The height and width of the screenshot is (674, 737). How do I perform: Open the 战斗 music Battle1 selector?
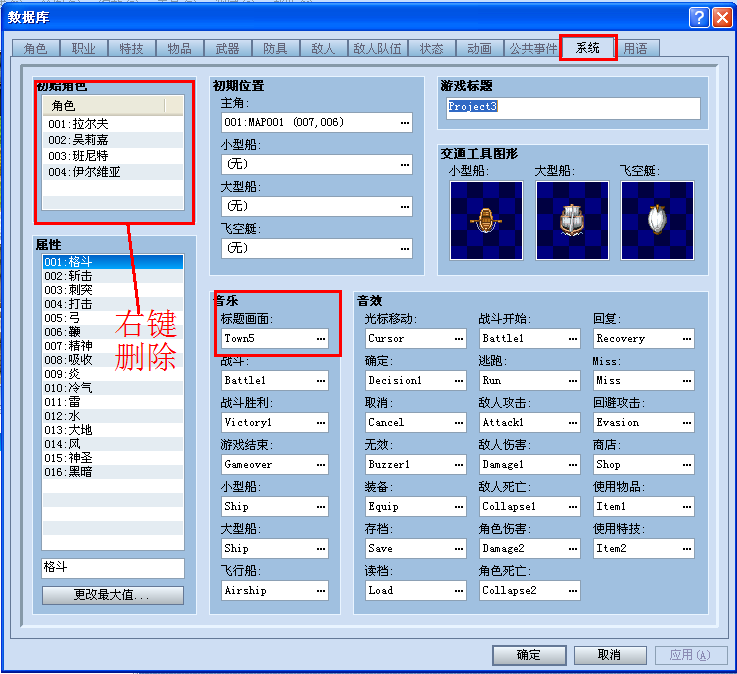274,380
